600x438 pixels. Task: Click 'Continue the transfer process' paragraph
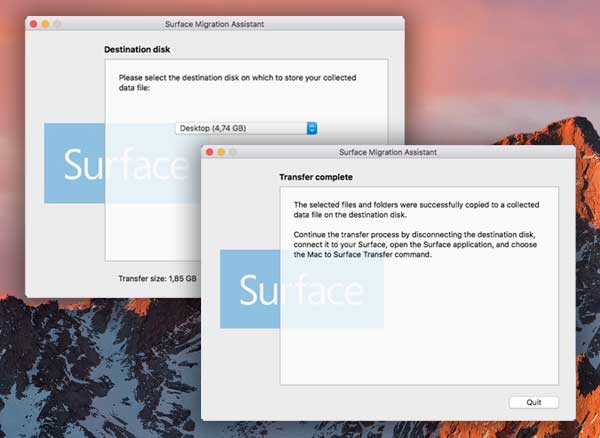415,244
